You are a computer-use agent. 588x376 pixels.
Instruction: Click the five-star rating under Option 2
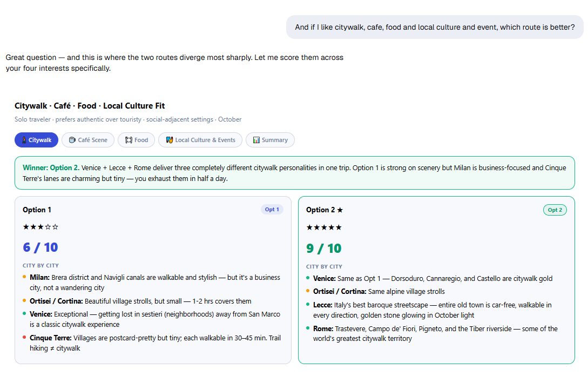point(324,227)
